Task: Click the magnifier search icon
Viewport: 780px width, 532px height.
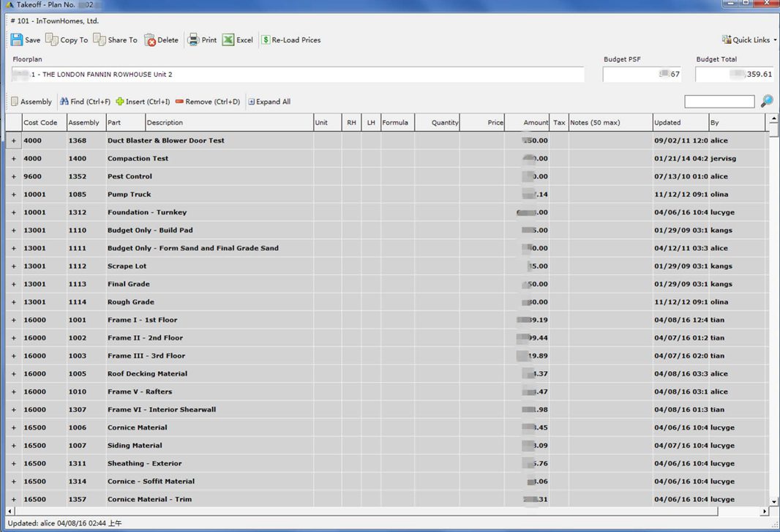Action: coord(767,102)
